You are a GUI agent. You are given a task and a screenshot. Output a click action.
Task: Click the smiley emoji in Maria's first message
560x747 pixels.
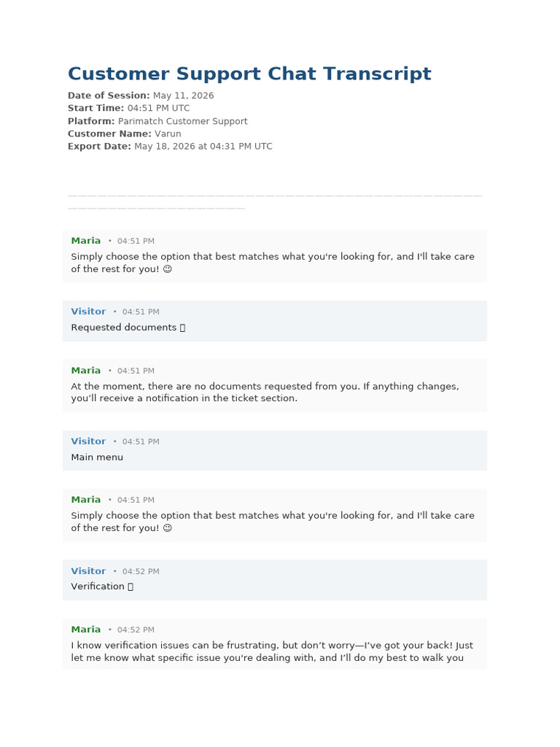pos(167,269)
